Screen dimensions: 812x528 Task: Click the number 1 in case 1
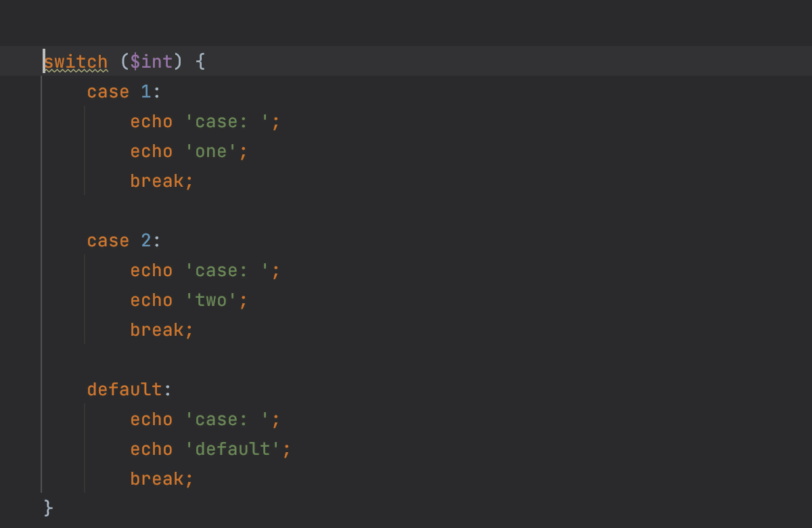click(146, 92)
